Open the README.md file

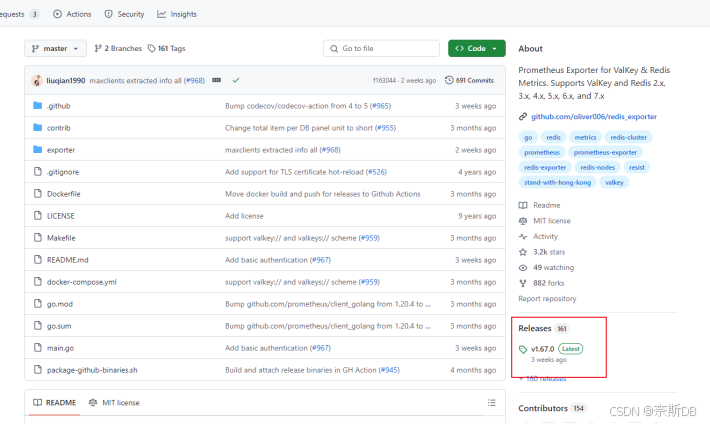[67, 260]
